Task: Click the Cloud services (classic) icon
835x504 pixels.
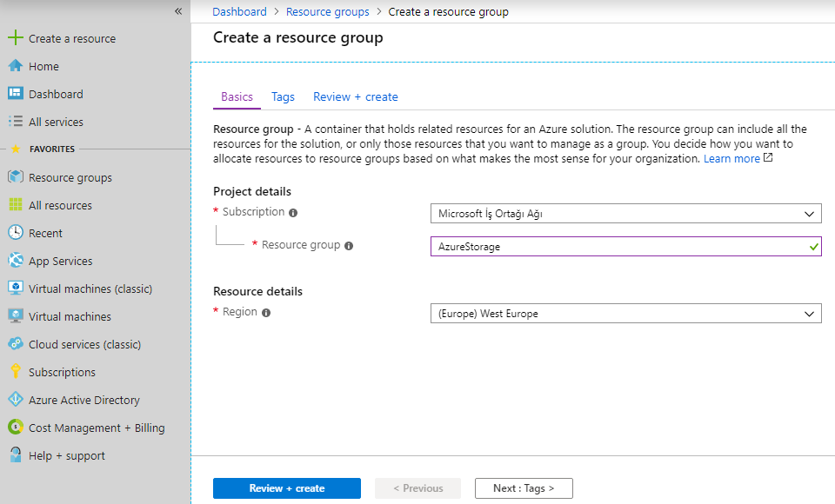Action: (x=16, y=343)
